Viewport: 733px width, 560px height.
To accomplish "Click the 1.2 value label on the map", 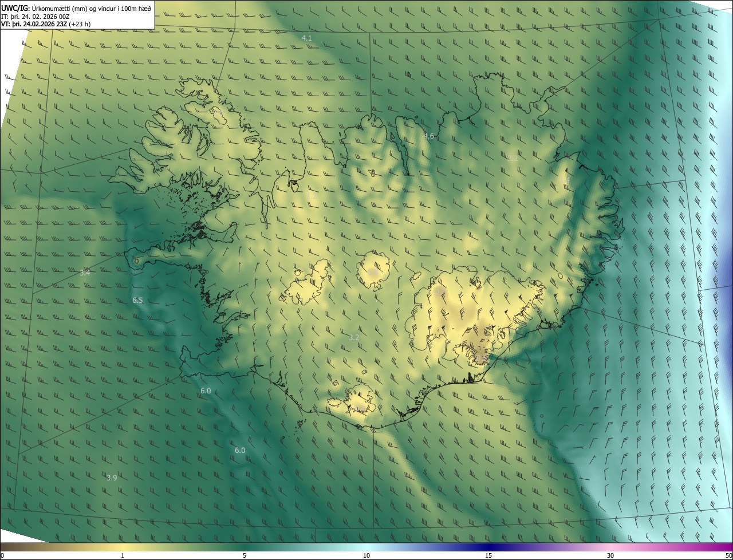I will pos(312,196).
